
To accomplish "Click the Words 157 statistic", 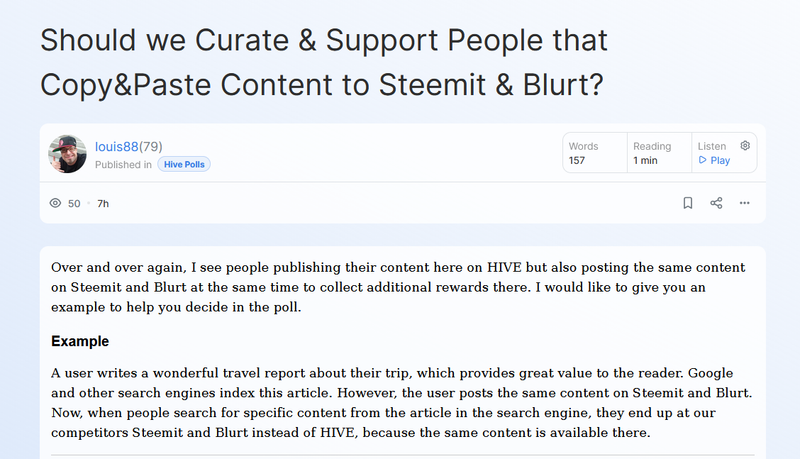I will pyautogui.click(x=583, y=153).
